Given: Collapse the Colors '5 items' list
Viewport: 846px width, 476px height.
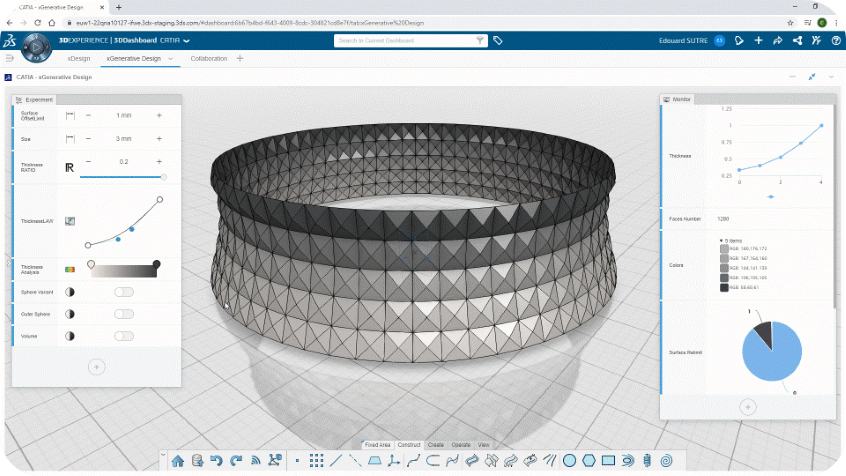Looking at the screenshot, I should [x=721, y=241].
